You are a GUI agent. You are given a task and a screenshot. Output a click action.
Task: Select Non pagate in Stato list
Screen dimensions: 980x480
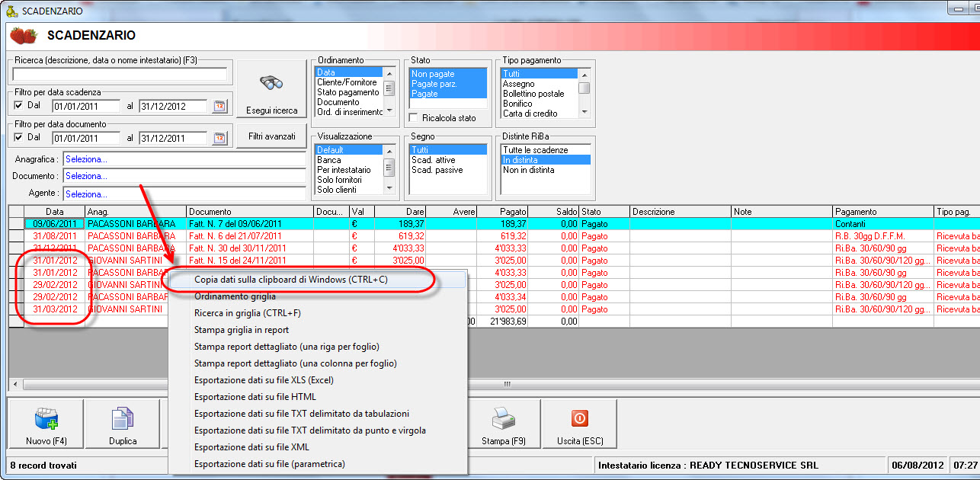click(x=447, y=74)
